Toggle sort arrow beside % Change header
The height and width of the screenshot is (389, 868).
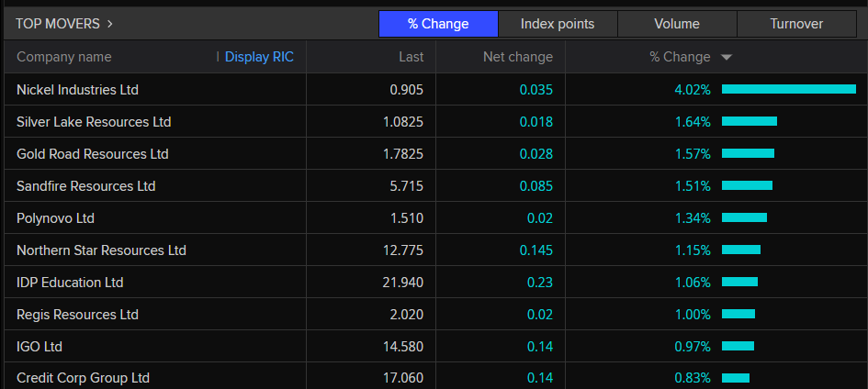pyautogui.click(x=727, y=58)
